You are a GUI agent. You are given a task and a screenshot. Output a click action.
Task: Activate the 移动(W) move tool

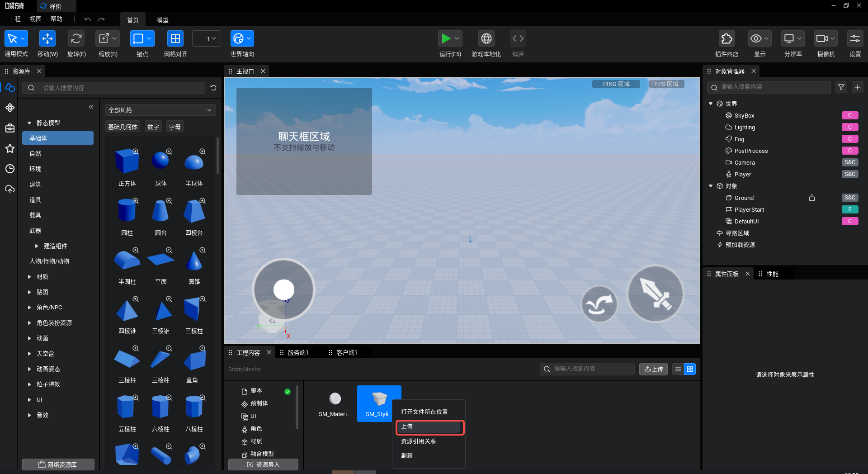click(47, 38)
